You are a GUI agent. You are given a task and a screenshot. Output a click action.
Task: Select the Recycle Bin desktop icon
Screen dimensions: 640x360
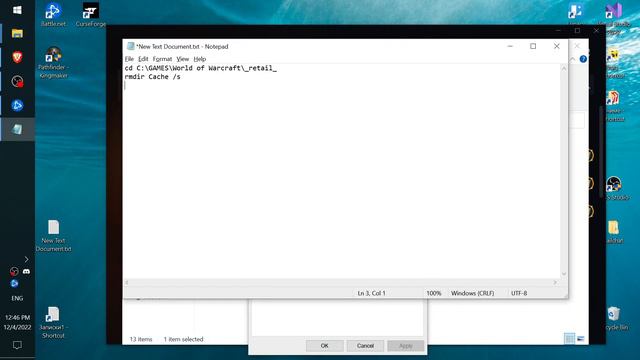[x=614, y=318]
